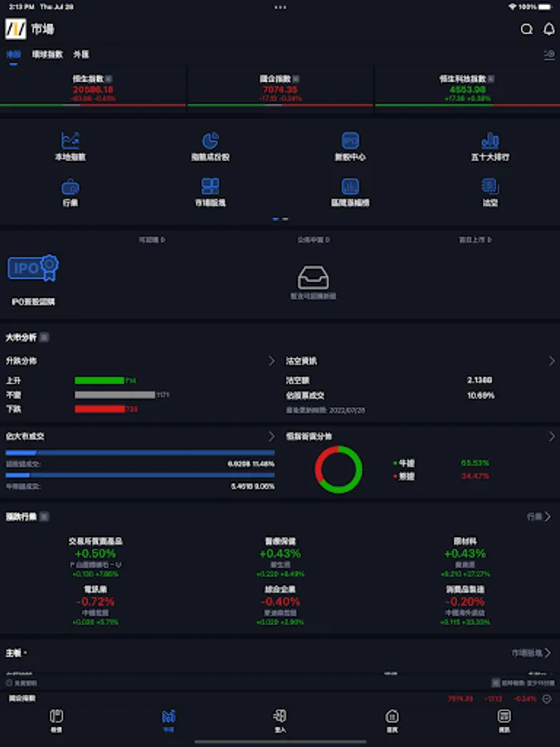Open the settings icon beside the tabs
The image size is (560, 747).
[549, 55]
